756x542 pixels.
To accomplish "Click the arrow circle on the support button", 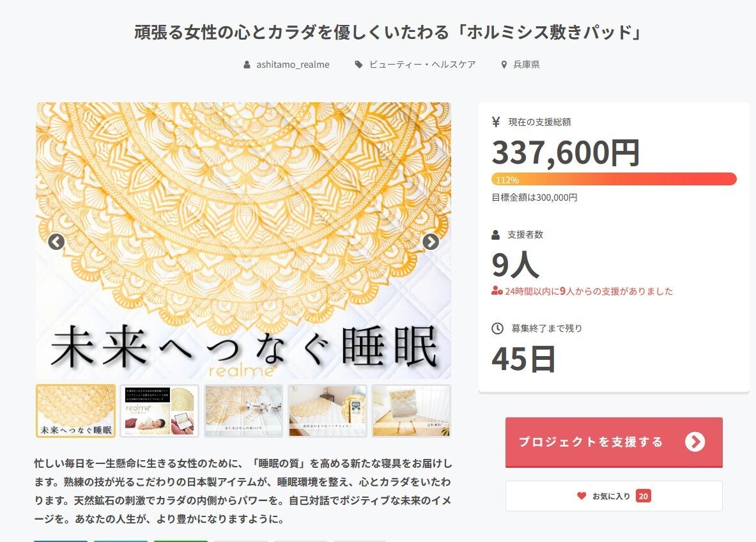I will (695, 442).
